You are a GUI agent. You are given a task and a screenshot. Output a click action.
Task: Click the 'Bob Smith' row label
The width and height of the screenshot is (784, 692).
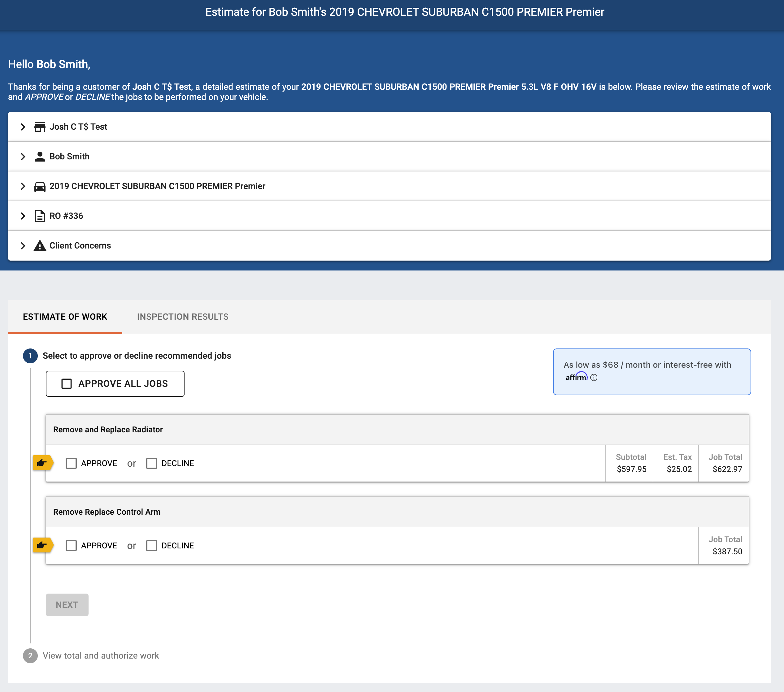(x=69, y=156)
